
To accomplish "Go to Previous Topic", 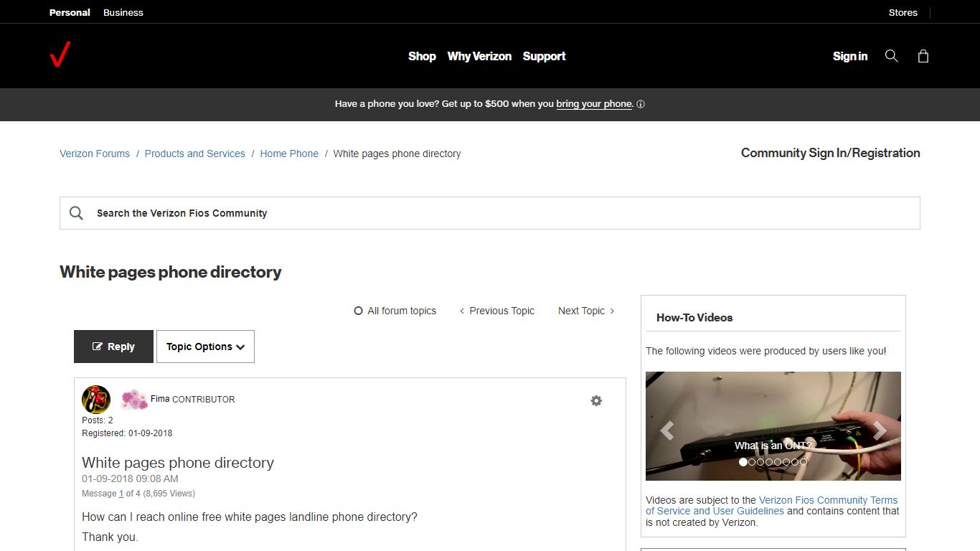I will (497, 311).
